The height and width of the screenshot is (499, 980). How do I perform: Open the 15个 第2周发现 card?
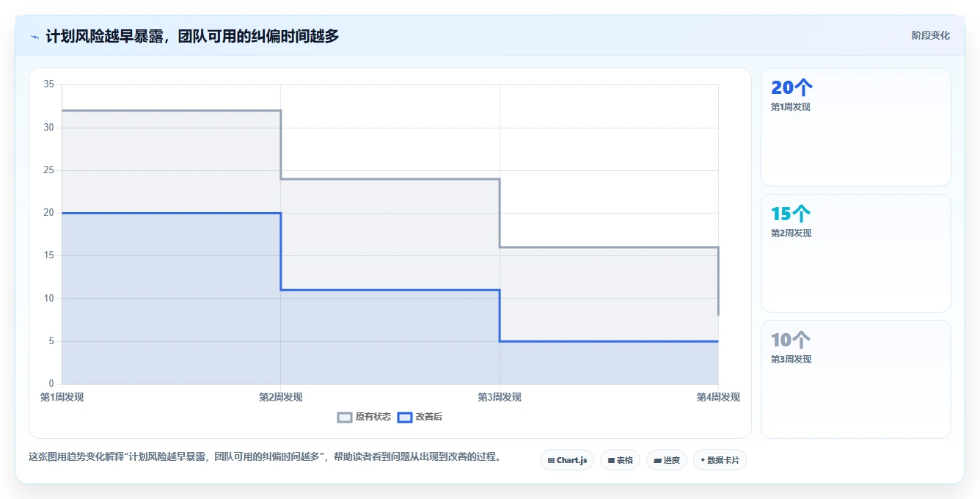(x=856, y=253)
